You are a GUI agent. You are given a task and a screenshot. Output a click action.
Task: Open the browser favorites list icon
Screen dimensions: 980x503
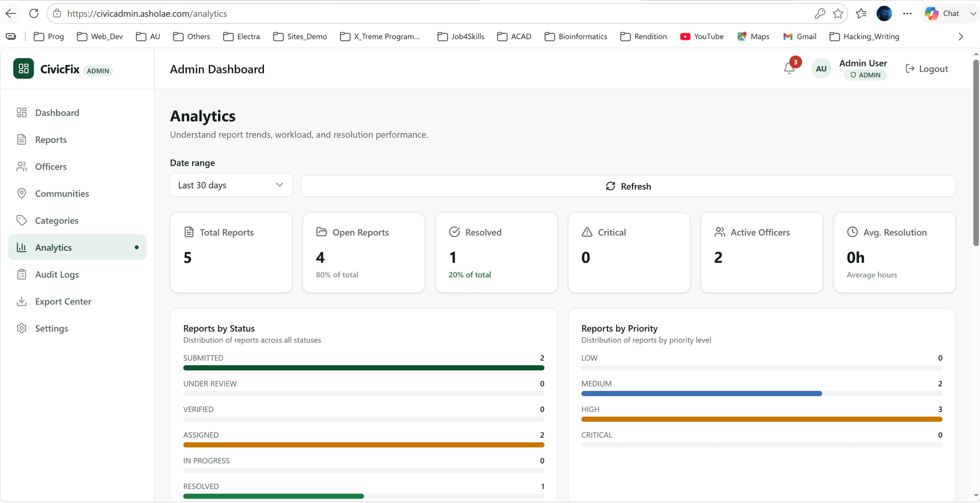[861, 13]
